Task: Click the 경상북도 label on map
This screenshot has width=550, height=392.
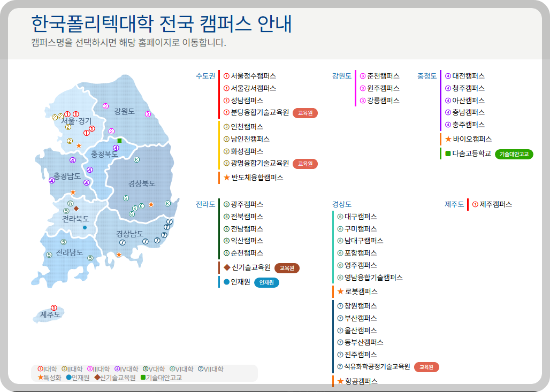Action: [x=141, y=183]
